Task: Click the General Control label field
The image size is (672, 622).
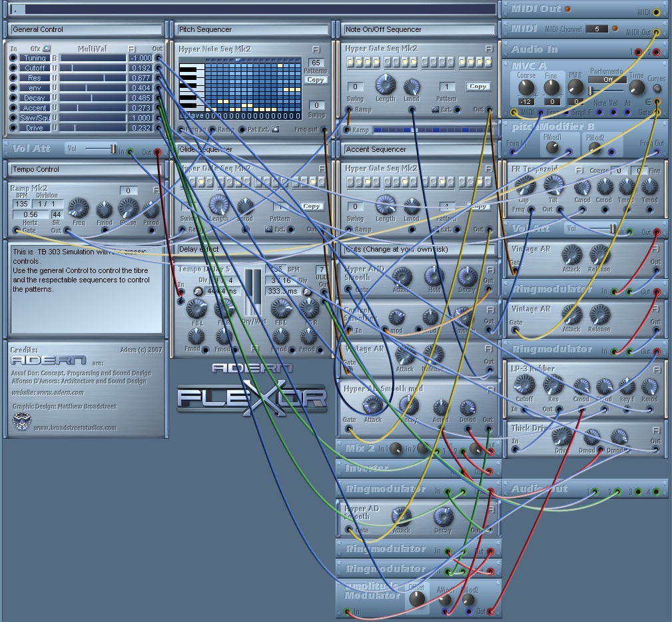Action: pyautogui.click(x=86, y=29)
